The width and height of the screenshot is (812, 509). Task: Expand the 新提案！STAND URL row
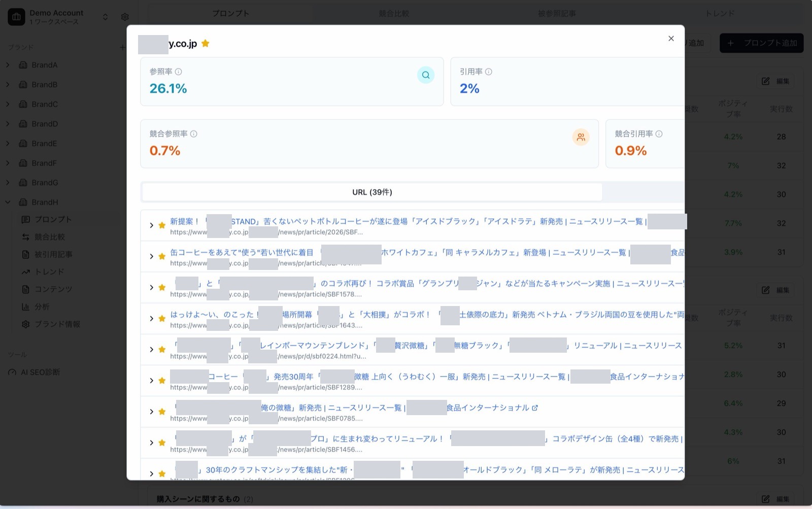(151, 225)
